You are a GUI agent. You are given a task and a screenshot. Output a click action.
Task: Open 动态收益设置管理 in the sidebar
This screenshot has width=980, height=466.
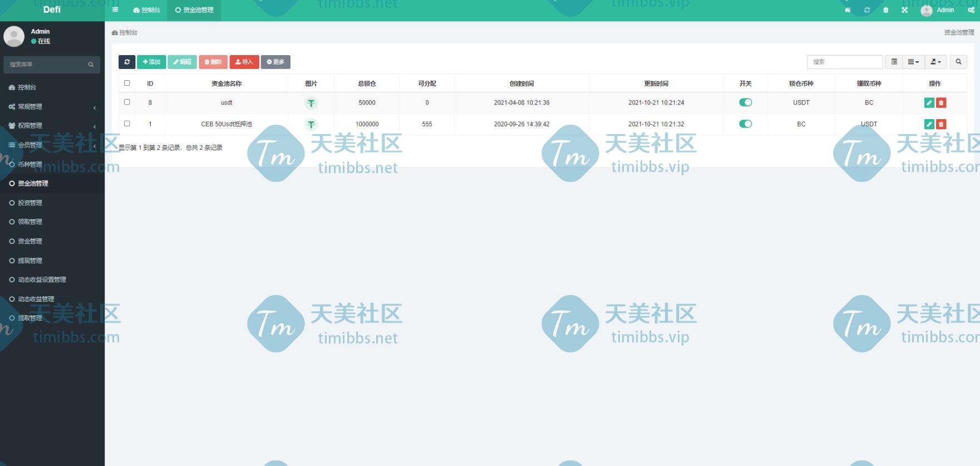(x=52, y=279)
